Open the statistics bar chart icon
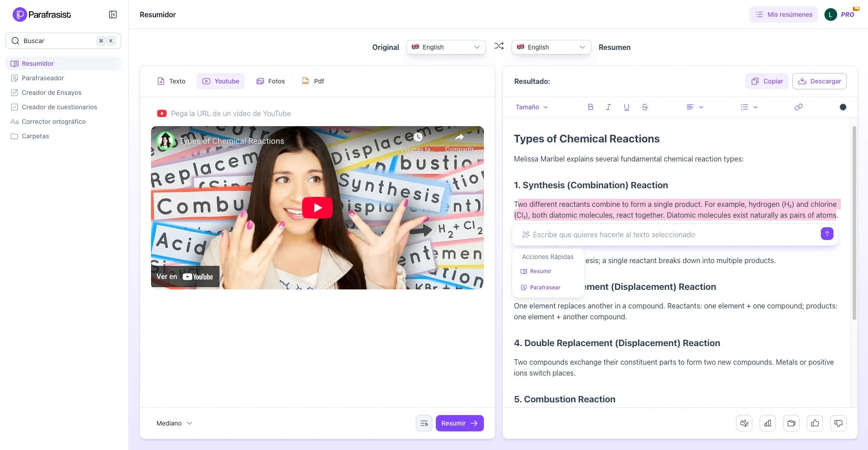This screenshot has width=868, height=450. click(768, 423)
